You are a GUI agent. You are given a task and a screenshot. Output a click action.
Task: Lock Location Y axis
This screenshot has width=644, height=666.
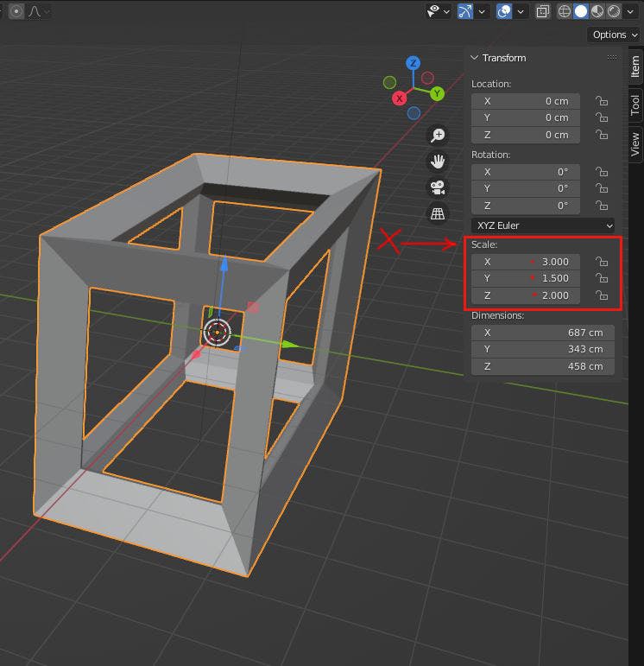tap(602, 117)
